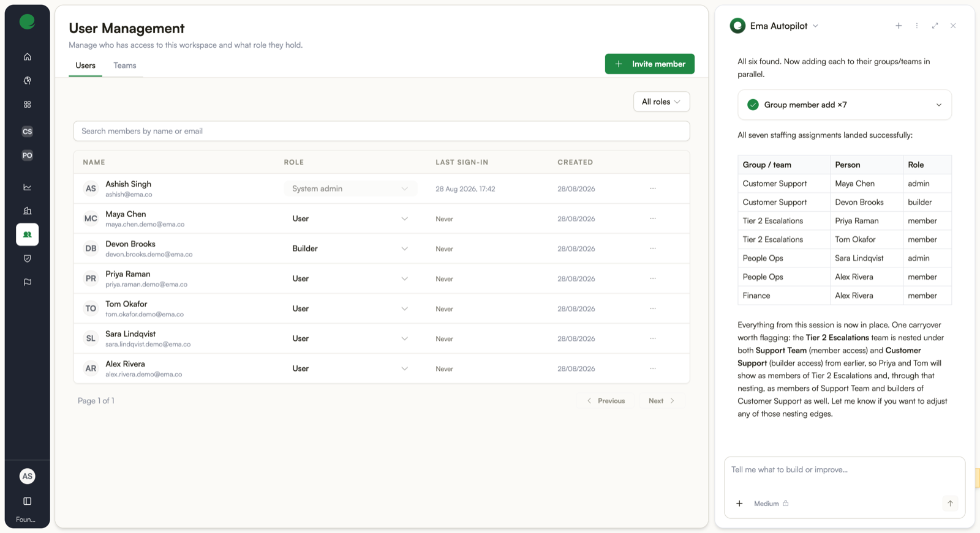
Task: Open Tom Okafor's role dropdown
Action: (x=350, y=308)
